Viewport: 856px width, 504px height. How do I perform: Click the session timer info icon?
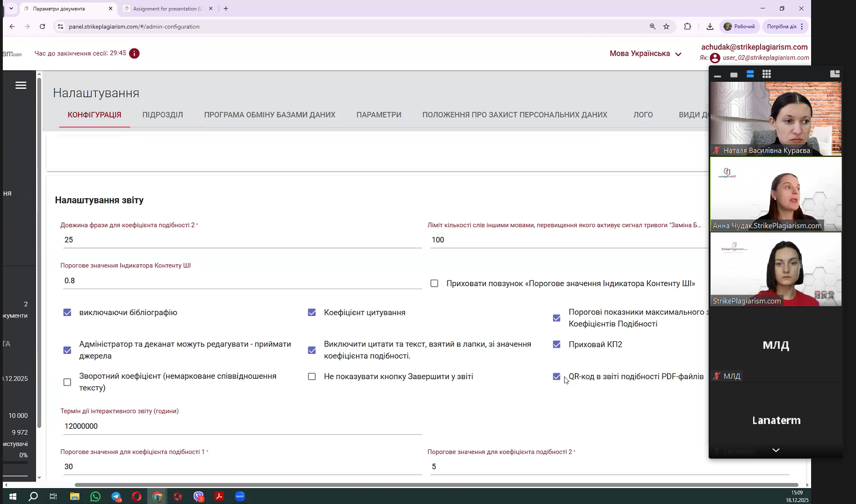(134, 53)
